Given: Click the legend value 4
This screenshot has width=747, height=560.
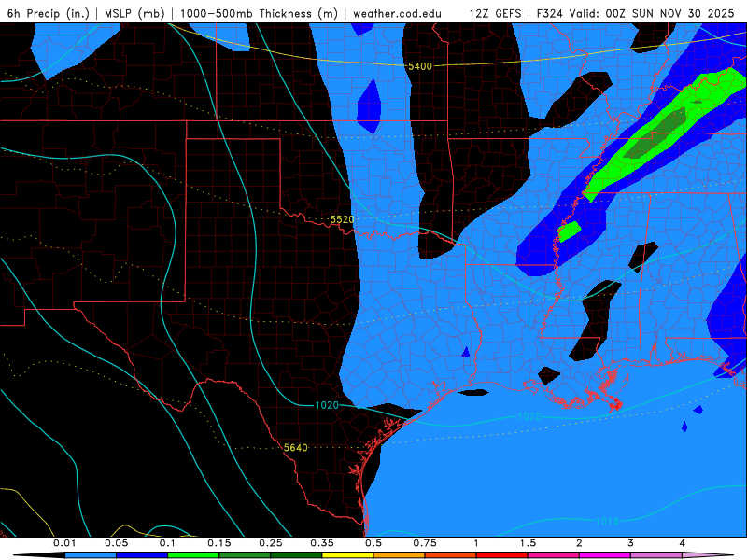Looking at the screenshot, I should point(683,543).
